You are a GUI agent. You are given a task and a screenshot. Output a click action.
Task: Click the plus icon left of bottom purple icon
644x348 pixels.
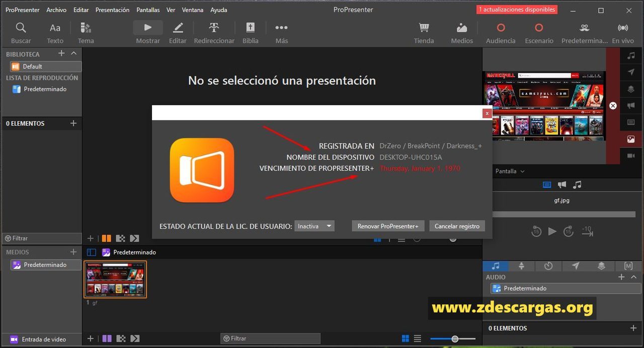point(91,338)
